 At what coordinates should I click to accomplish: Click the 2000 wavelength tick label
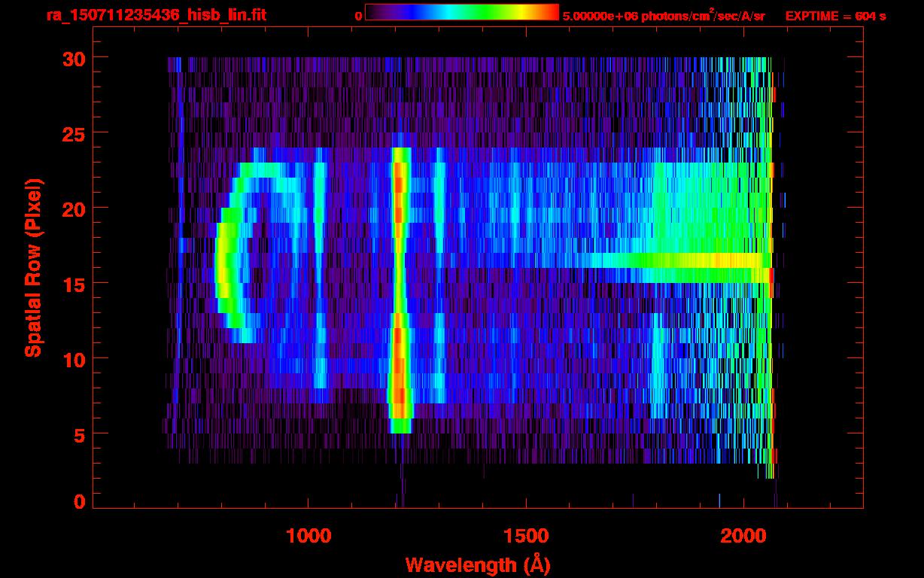pyautogui.click(x=742, y=536)
